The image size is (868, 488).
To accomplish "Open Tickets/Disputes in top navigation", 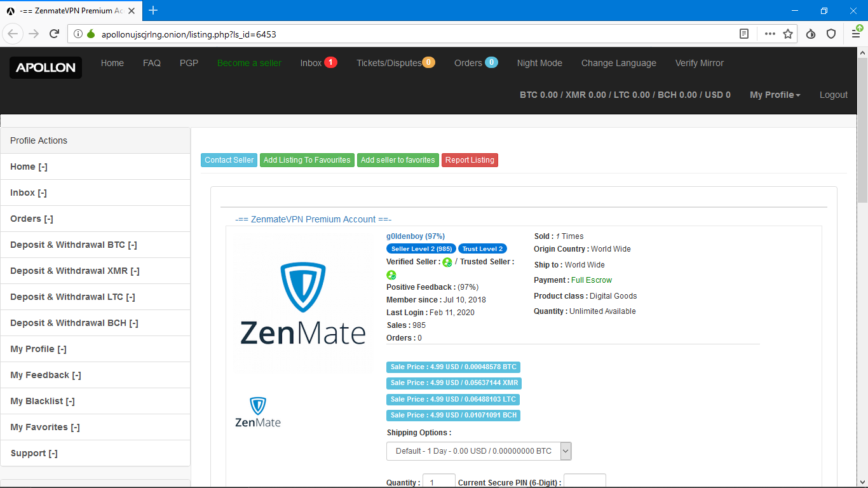I will [x=389, y=63].
